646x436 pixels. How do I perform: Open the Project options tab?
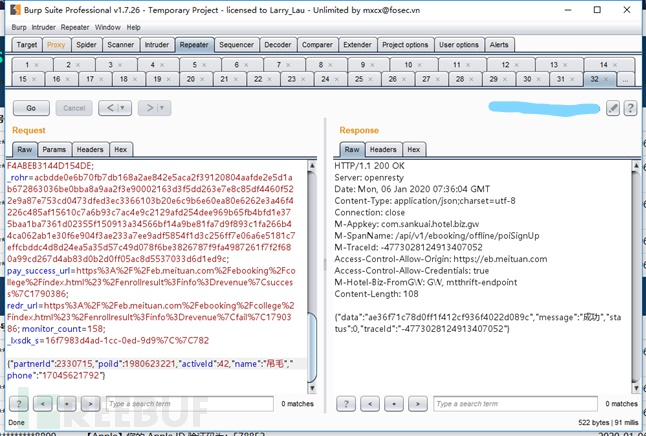coord(405,45)
